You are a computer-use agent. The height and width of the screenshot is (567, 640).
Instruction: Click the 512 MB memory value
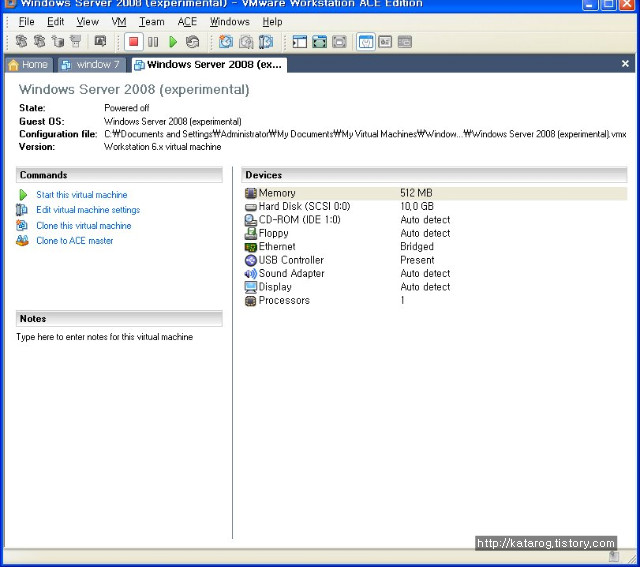pos(416,193)
